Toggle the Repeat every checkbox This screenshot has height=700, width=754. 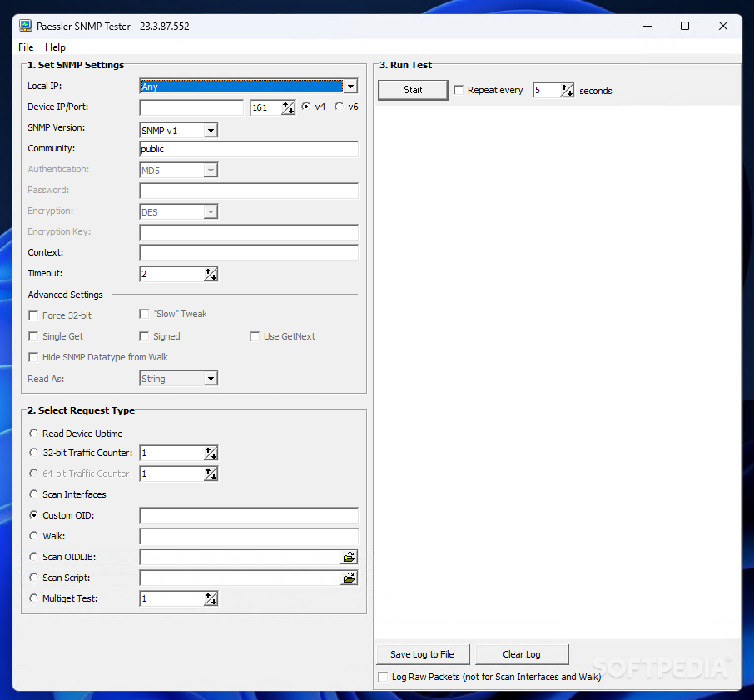click(x=459, y=90)
